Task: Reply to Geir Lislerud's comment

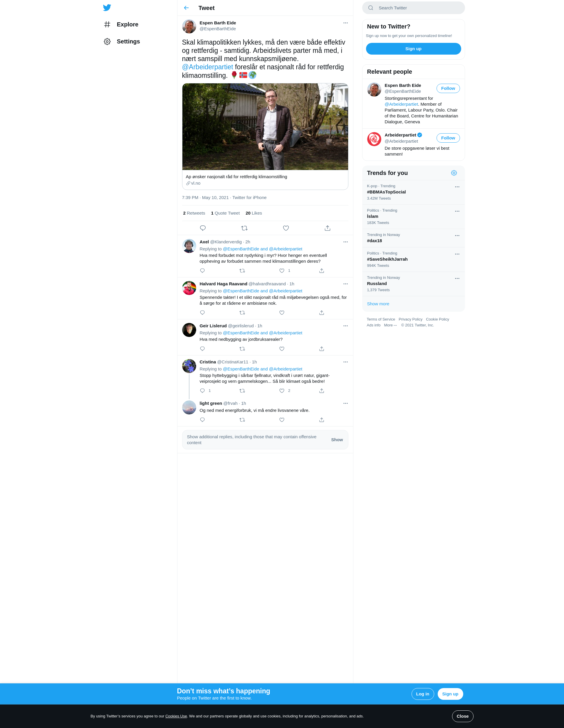Action: (x=202, y=349)
